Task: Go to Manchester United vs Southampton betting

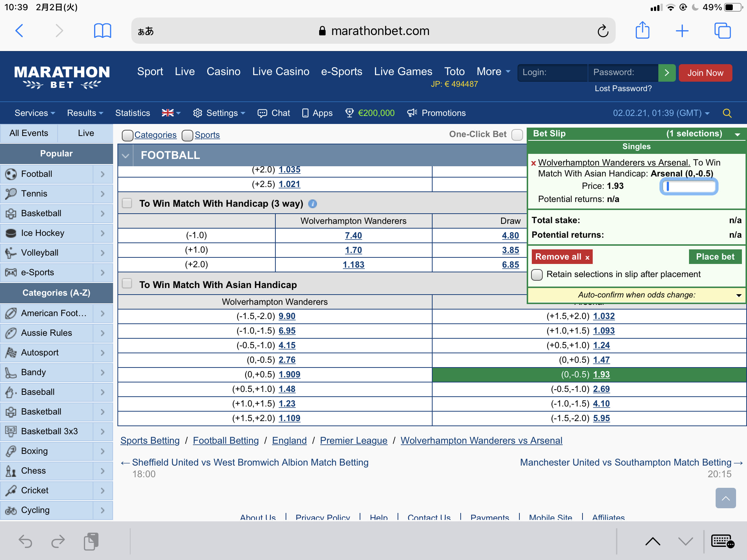Action: pyautogui.click(x=631, y=463)
